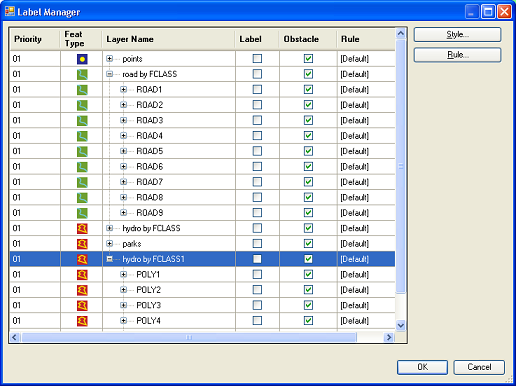Viewport: 516px width, 386px height.
Task: Click the feature type icon for ROAD6
Action: pyautogui.click(x=82, y=167)
